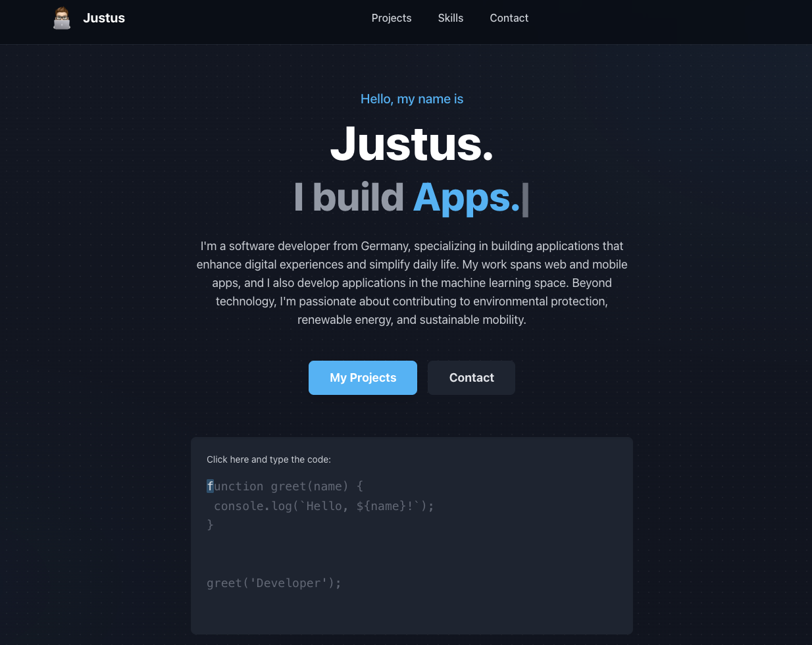The width and height of the screenshot is (812, 645).
Task: Click the dark Contact button below the intro
Action: pos(471,378)
